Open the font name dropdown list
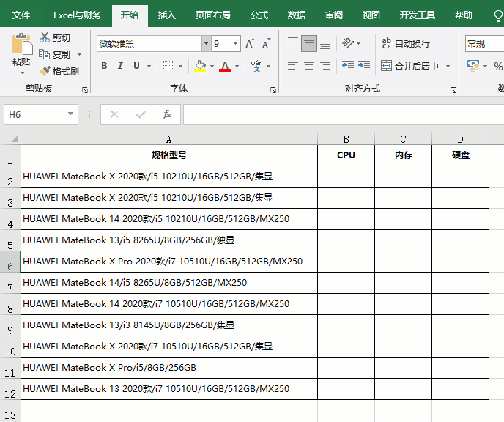 (206, 43)
